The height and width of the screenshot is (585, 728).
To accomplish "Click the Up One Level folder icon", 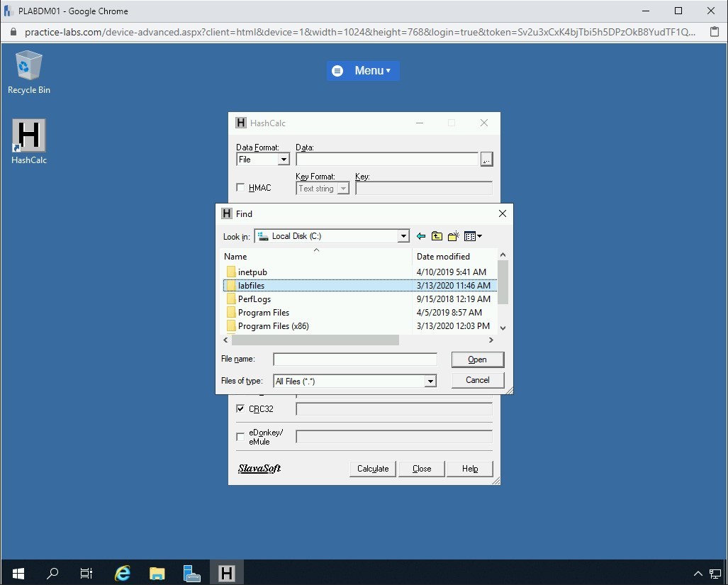I will [x=437, y=236].
